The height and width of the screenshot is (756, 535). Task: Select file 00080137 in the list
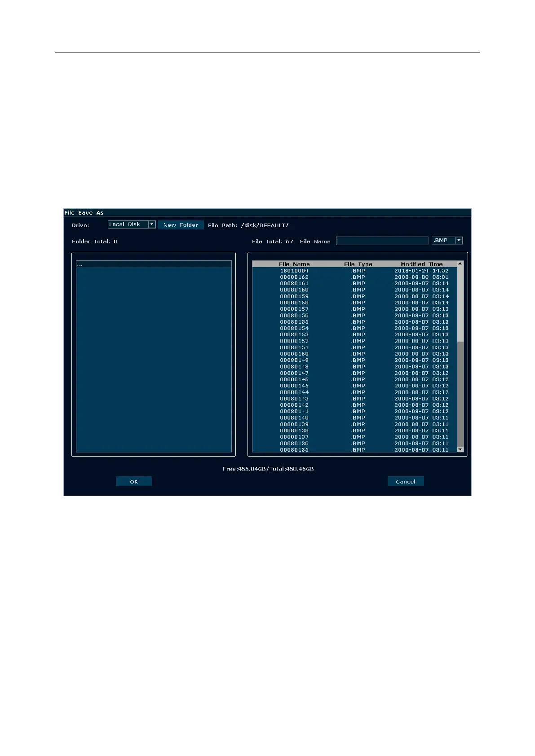pyautogui.click(x=354, y=437)
